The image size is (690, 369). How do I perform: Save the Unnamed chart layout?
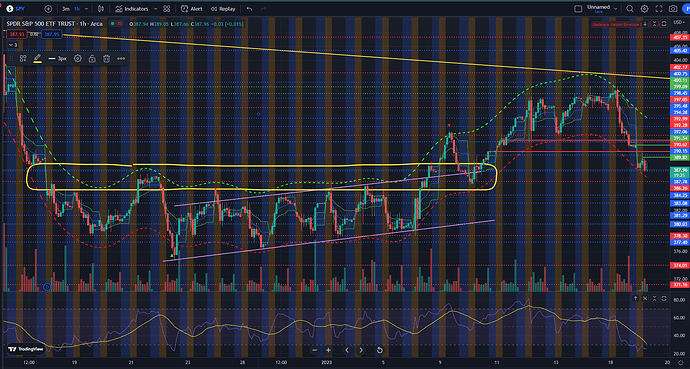[598, 12]
